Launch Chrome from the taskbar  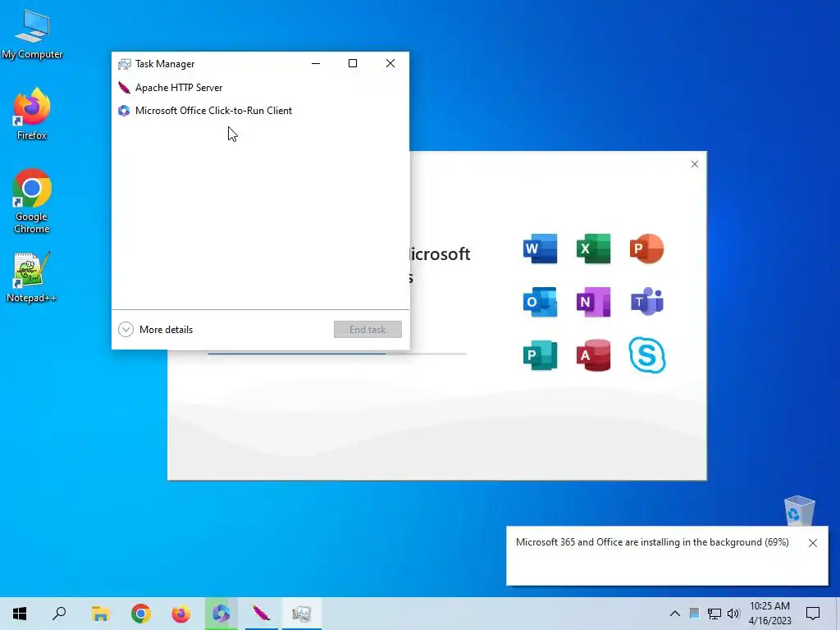pos(141,614)
